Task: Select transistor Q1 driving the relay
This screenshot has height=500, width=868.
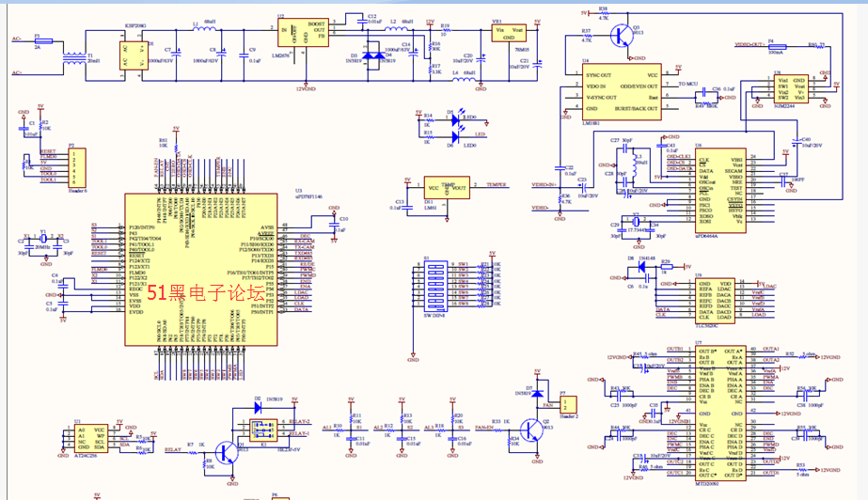Action: coord(226,452)
